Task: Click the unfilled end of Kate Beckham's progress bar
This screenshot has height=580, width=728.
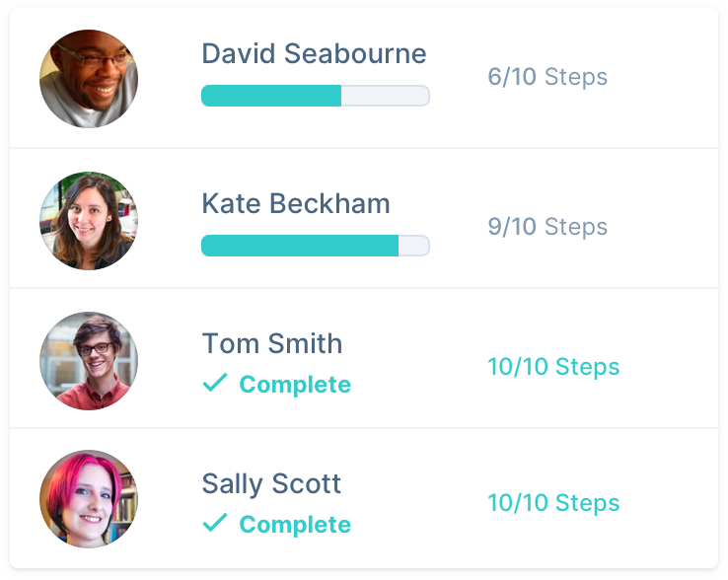Action: [x=414, y=246]
